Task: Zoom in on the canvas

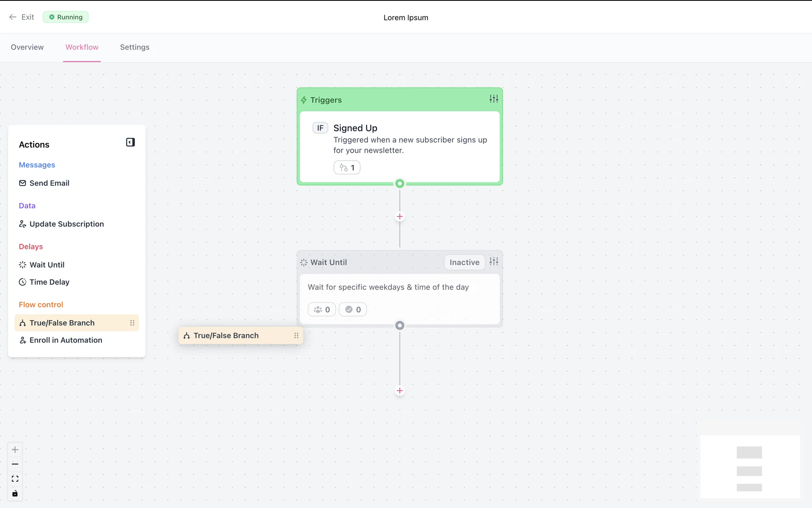Action: 15,450
